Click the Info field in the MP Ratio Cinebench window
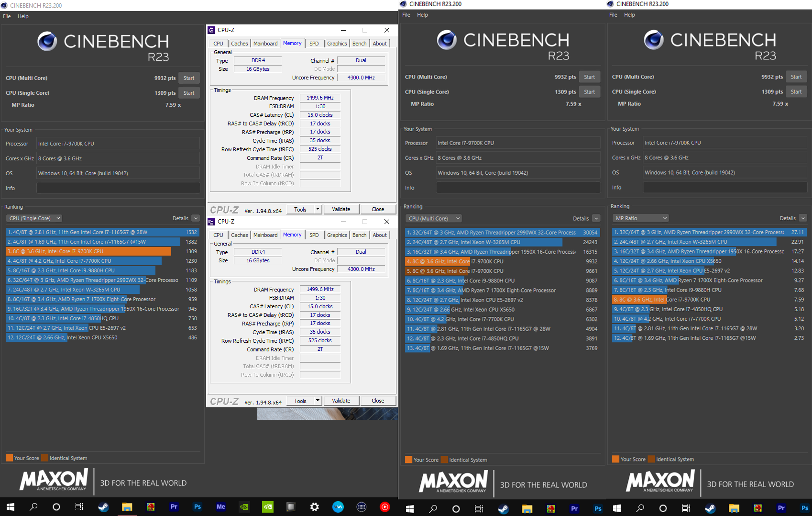This screenshot has width=812, height=516. point(725,187)
